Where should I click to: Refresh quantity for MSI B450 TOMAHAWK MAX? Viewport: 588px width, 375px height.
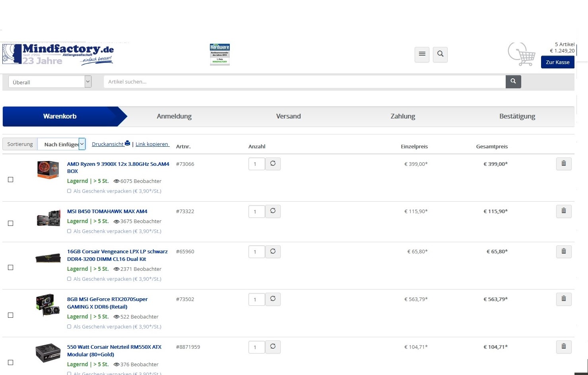[x=273, y=211]
